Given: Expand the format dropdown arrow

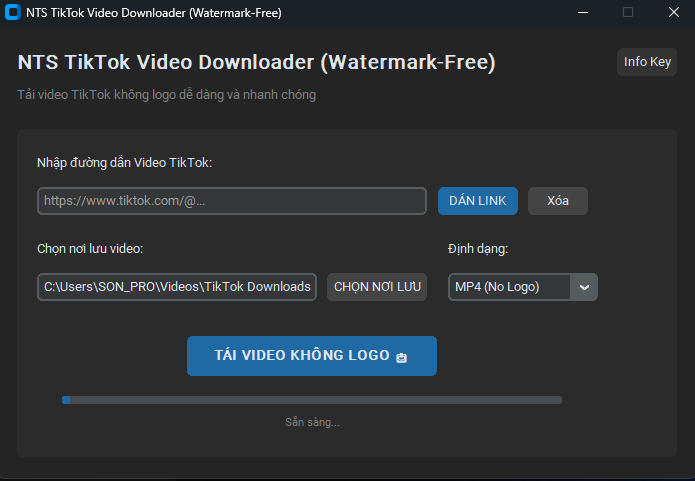Looking at the screenshot, I should [584, 287].
